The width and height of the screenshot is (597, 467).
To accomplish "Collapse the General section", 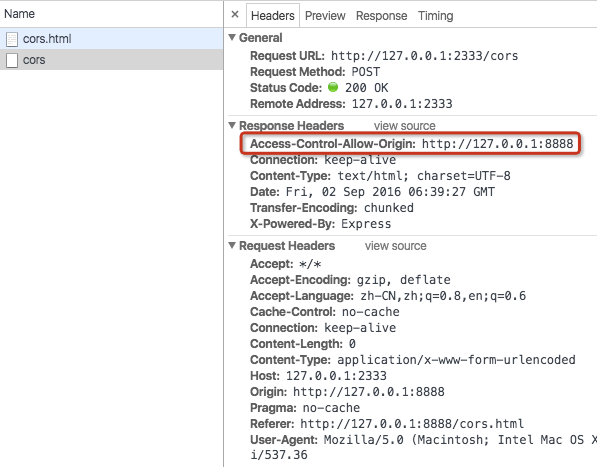I will click(x=232, y=37).
